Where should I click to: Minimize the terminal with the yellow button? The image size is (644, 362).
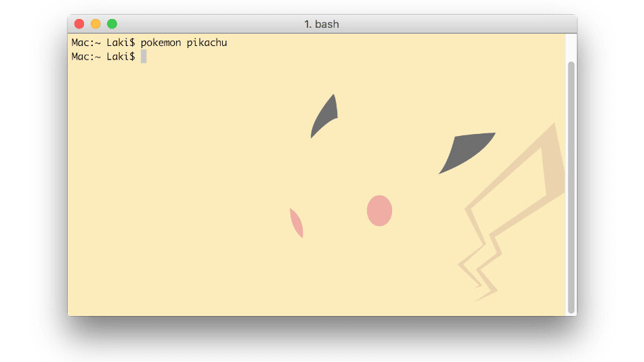coord(95,24)
